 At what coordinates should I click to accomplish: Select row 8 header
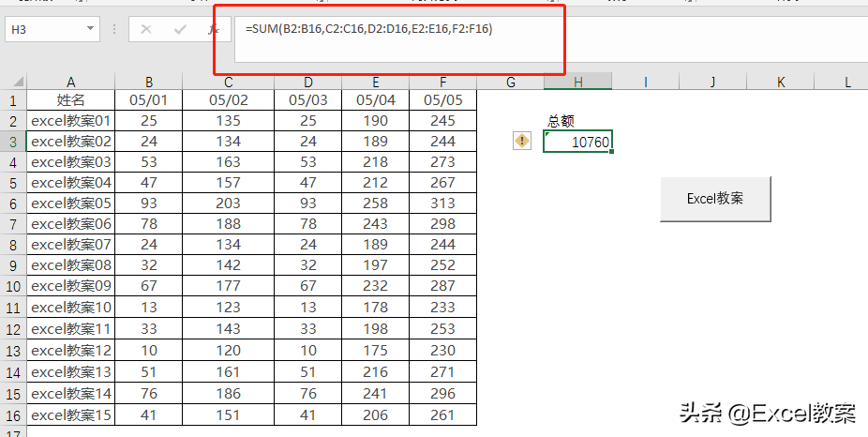tap(13, 245)
